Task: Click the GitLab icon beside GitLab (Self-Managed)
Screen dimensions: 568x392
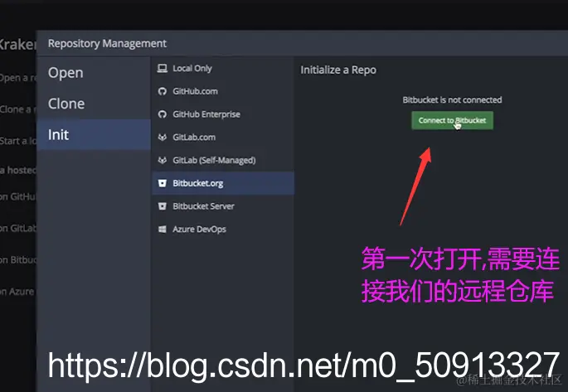Action: [x=163, y=160]
